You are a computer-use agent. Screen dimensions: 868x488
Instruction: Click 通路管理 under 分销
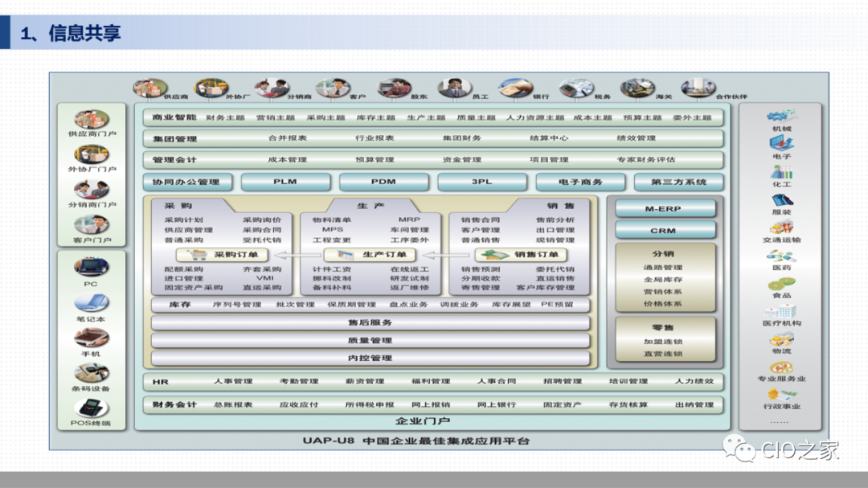[663, 267]
